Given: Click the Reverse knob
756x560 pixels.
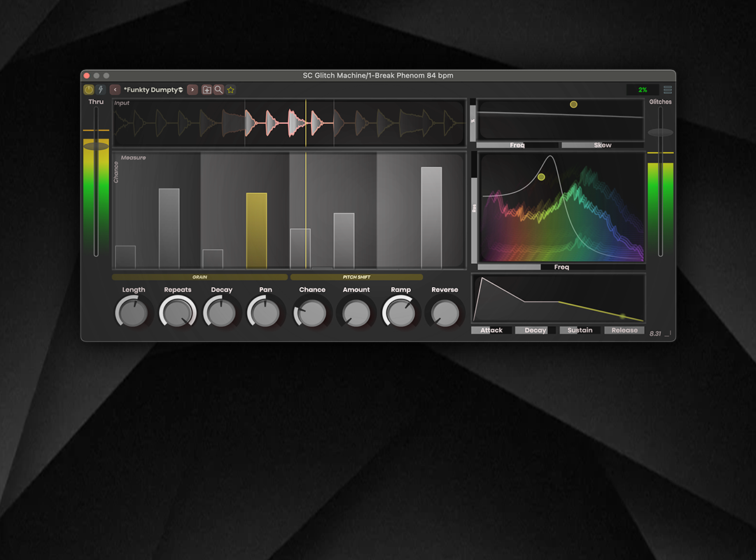Looking at the screenshot, I should 444,314.
